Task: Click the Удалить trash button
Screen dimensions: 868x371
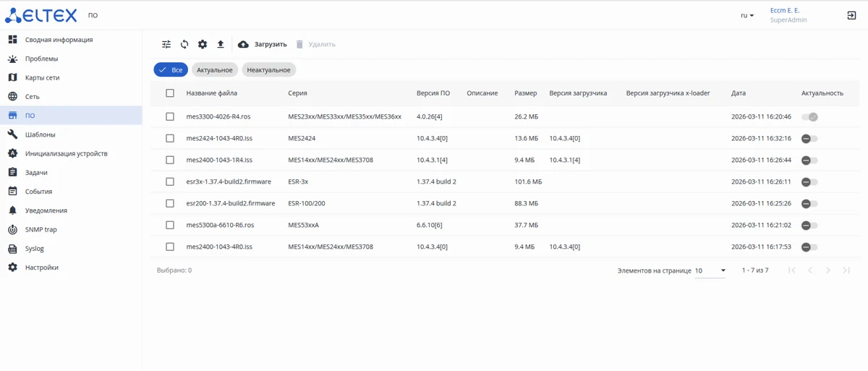Action: (x=315, y=44)
